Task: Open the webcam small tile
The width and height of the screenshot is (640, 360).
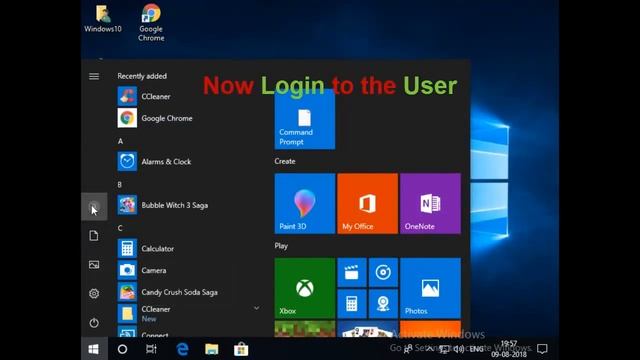Action: (383, 304)
